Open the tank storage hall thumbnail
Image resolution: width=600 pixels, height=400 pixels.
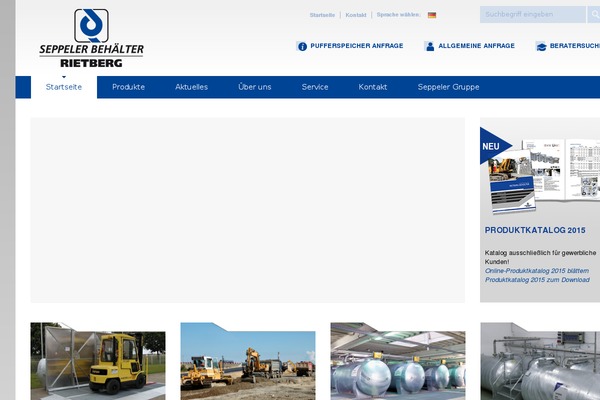pyautogui.click(x=398, y=361)
